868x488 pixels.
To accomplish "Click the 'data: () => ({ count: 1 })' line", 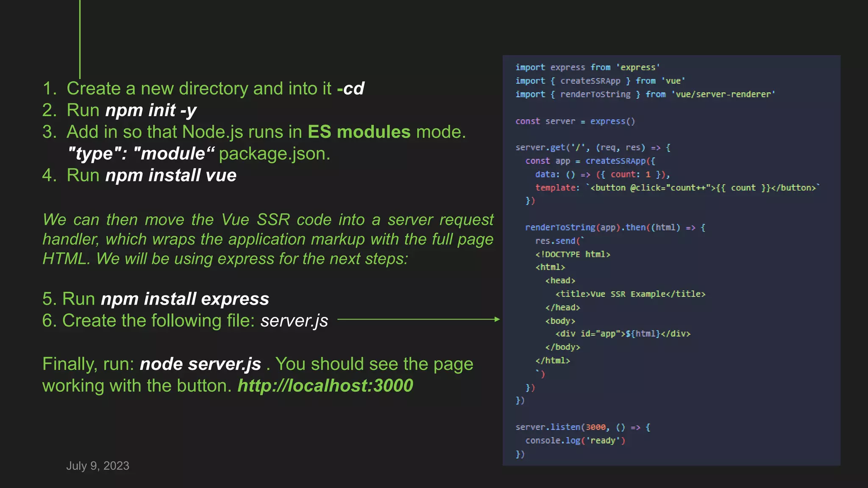I will (603, 175).
